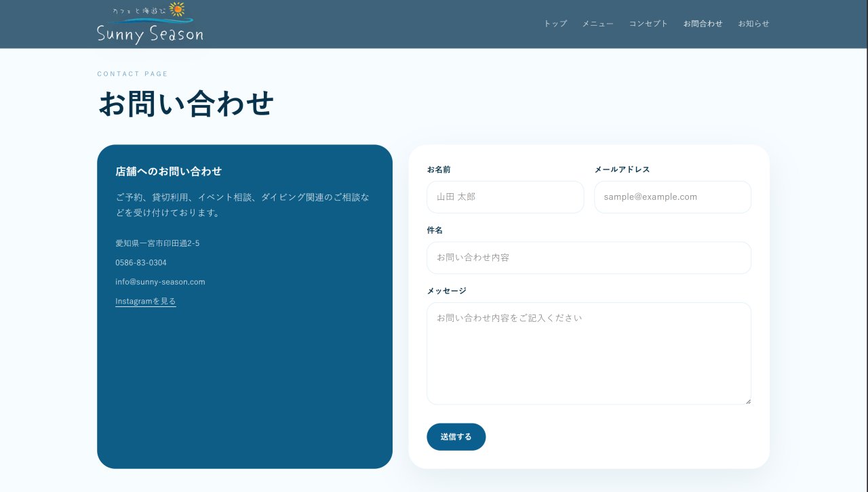Click the address 愛知県一宮市印田通2-5

pos(157,243)
